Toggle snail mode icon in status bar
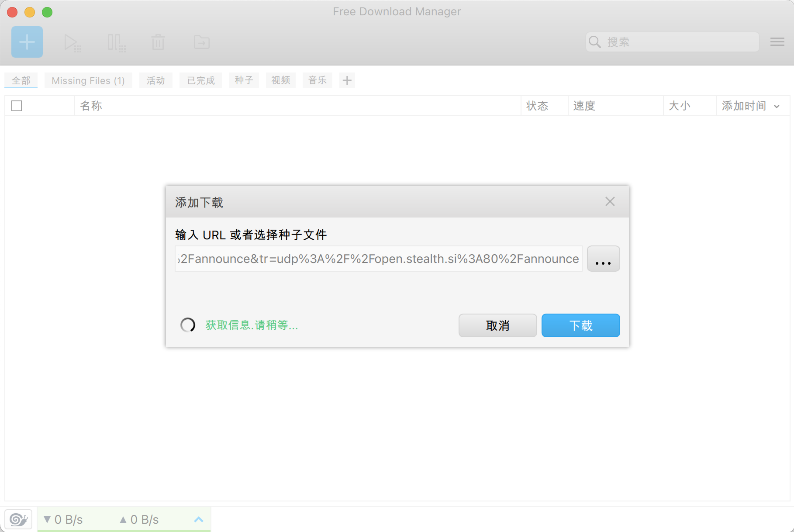The image size is (794, 532). 18,519
